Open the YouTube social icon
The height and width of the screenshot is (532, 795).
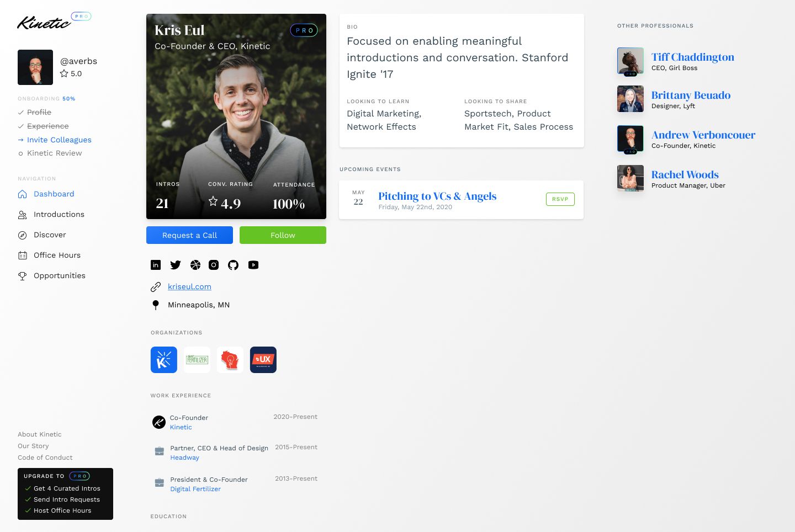click(x=253, y=265)
